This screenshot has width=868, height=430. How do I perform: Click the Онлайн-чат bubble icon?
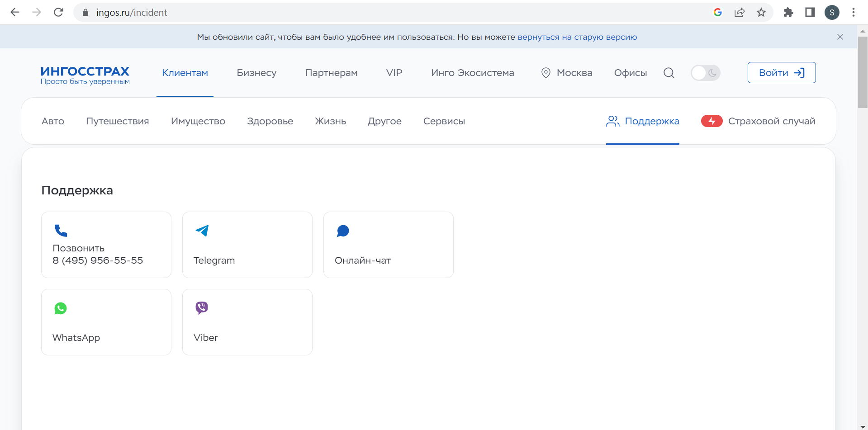click(x=343, y=231)
